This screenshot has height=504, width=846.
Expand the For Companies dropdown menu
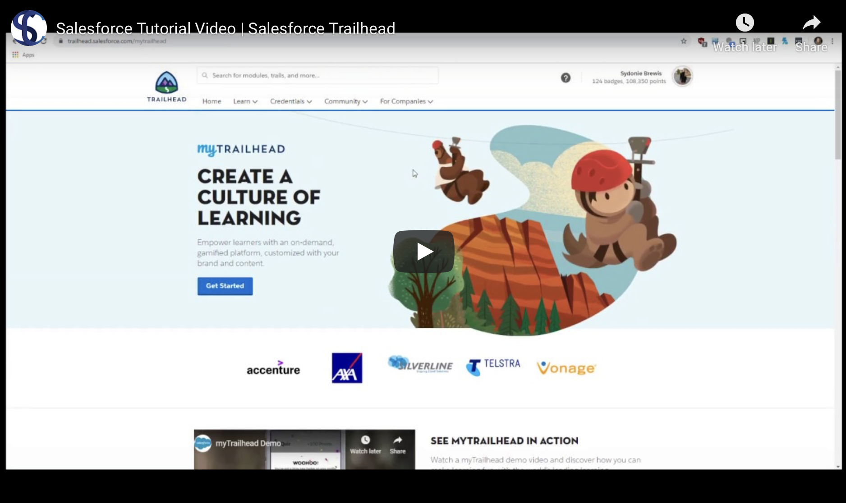(x=406, y=101)
